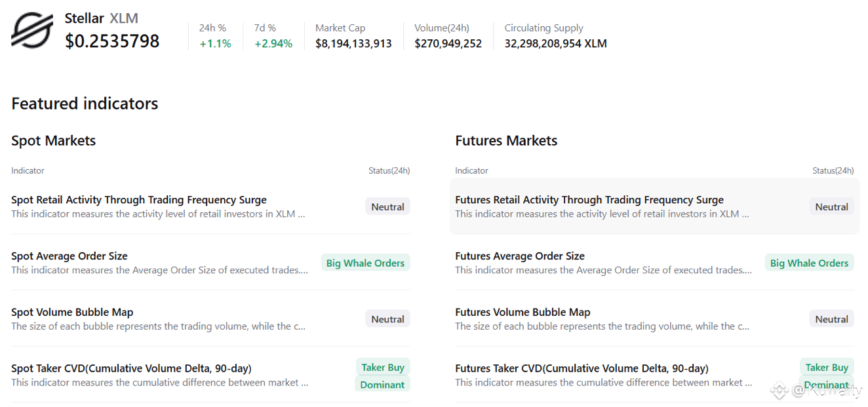
Task: Open the Spot Taker CVD indicator
Action: click(x=131, y=368)
